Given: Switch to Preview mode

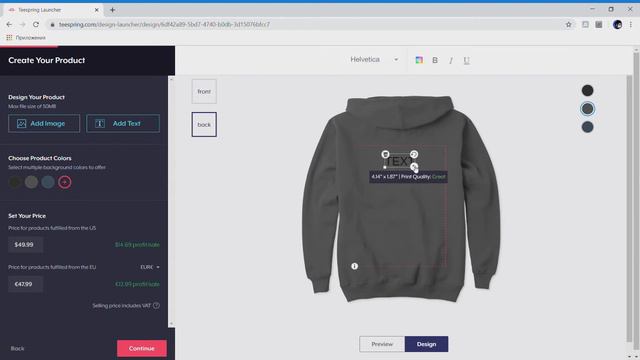Looking at the screenshot, I should [382, 344].
